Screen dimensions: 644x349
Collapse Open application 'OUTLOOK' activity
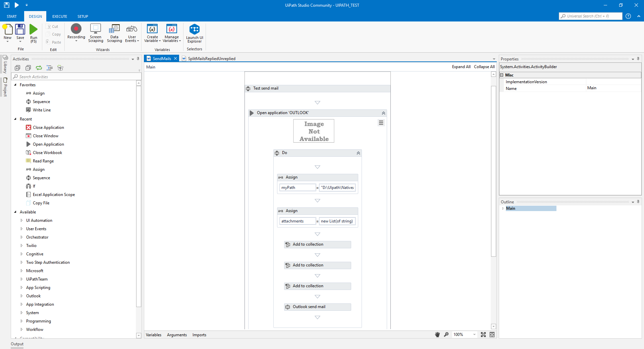click(x=383, y=113)
